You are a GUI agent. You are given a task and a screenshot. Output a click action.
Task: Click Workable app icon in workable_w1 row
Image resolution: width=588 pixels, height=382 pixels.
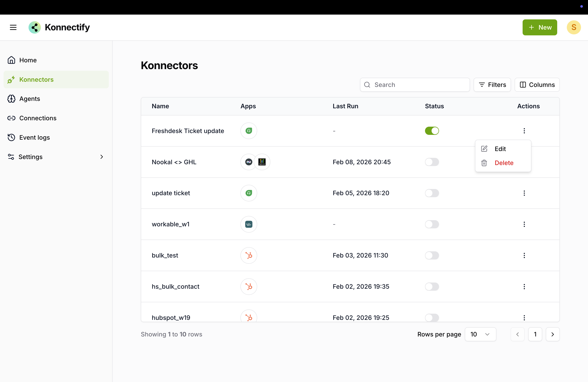pos(249,224)
